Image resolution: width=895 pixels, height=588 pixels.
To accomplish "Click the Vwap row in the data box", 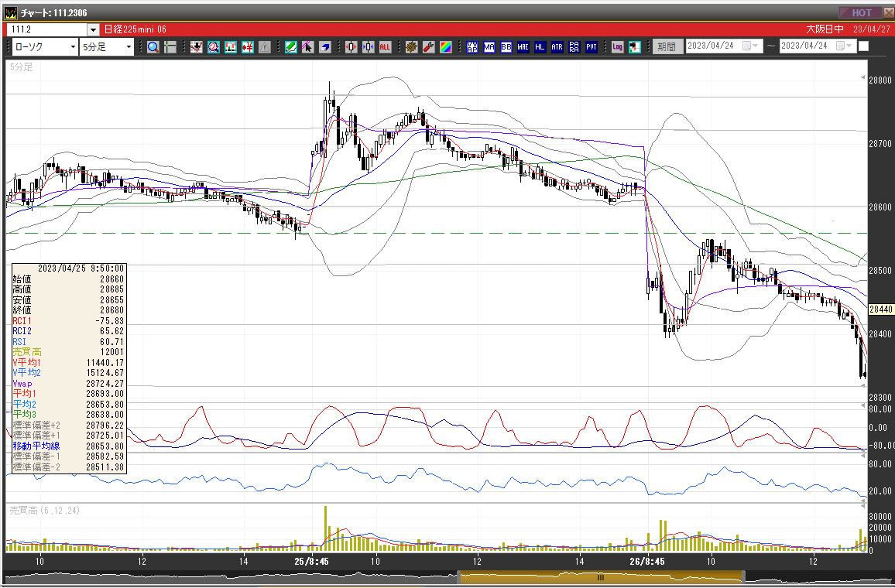I will coord(68,384).
